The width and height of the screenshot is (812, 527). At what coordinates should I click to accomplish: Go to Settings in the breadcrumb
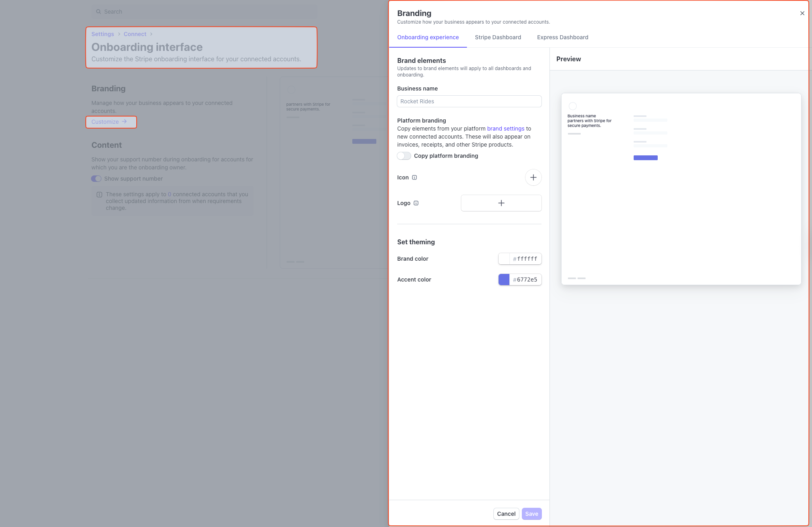pos(103,34)
